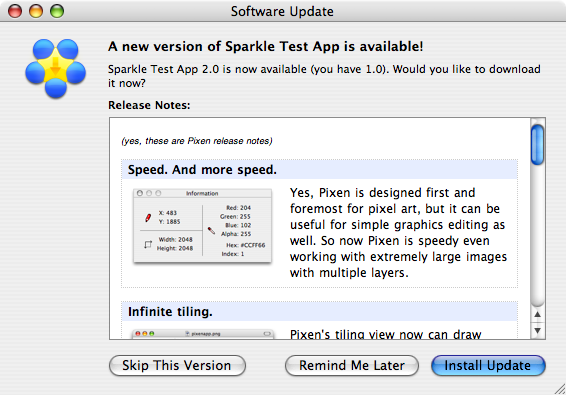Click the 'Speed. And more speed.' heading
Screen dimensions: 566x395
coord(202,169)
